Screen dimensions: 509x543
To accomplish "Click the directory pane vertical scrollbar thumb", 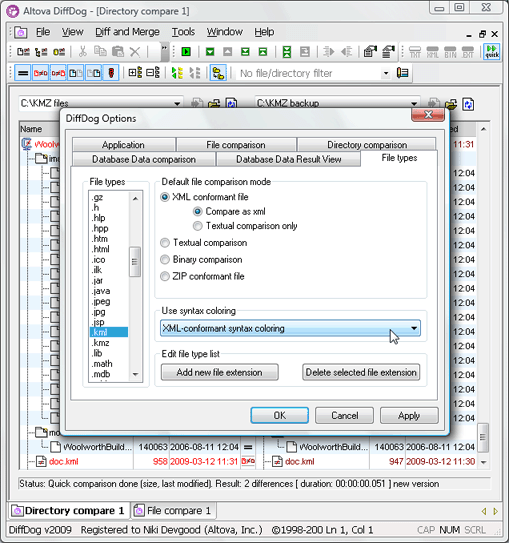I will [483, 437].
